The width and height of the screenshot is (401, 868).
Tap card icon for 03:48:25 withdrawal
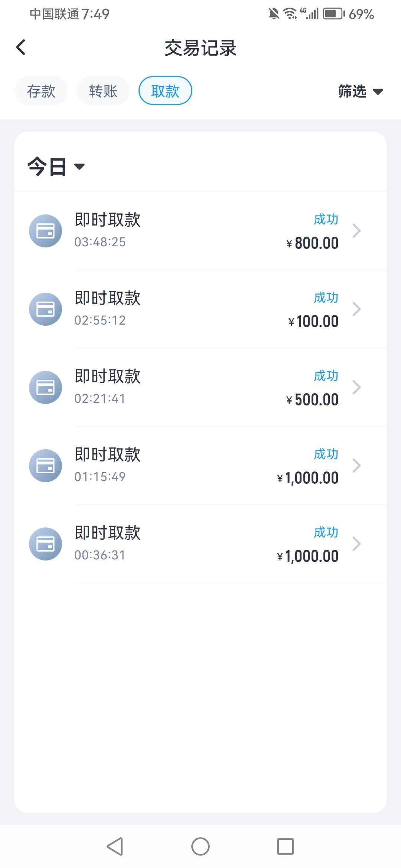[45, 231]
